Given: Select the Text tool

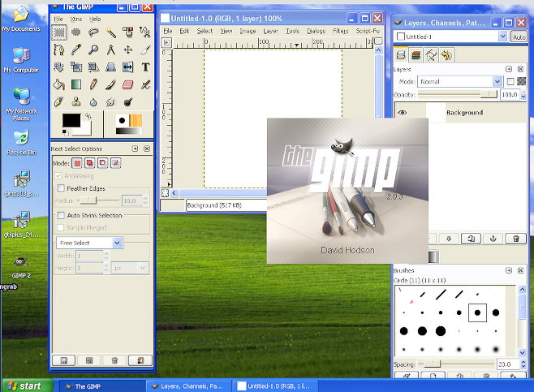Looking at the screenshot, I should pyautogui.click(x=145, y=67).
